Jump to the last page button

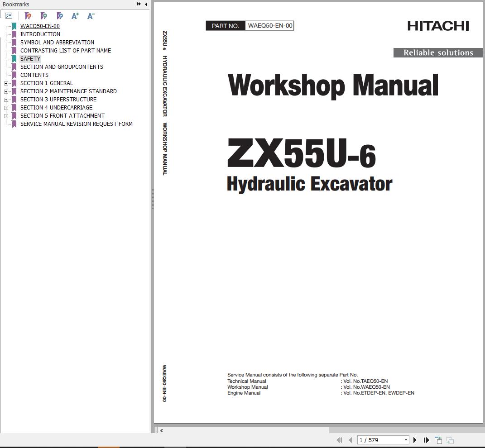point(426,440)
